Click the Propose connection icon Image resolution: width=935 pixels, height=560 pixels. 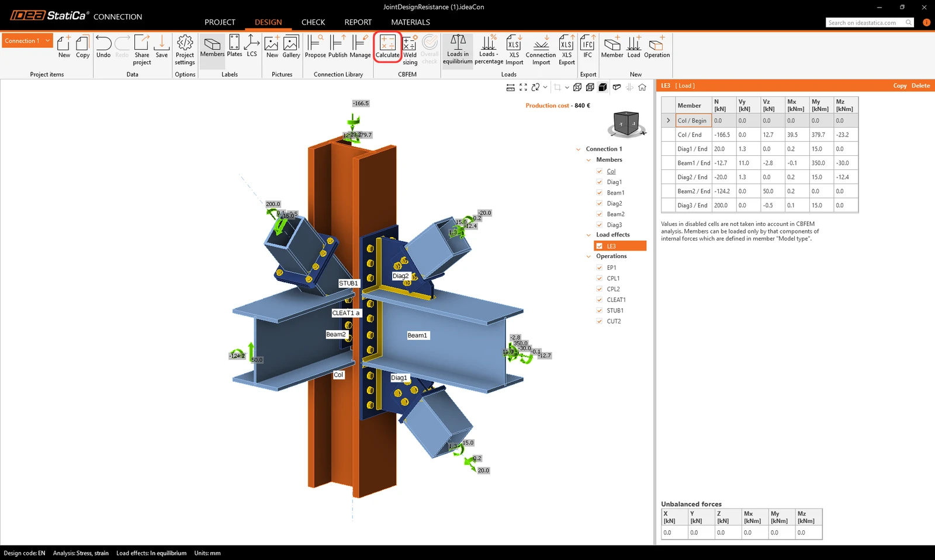[x=315, y=47]
